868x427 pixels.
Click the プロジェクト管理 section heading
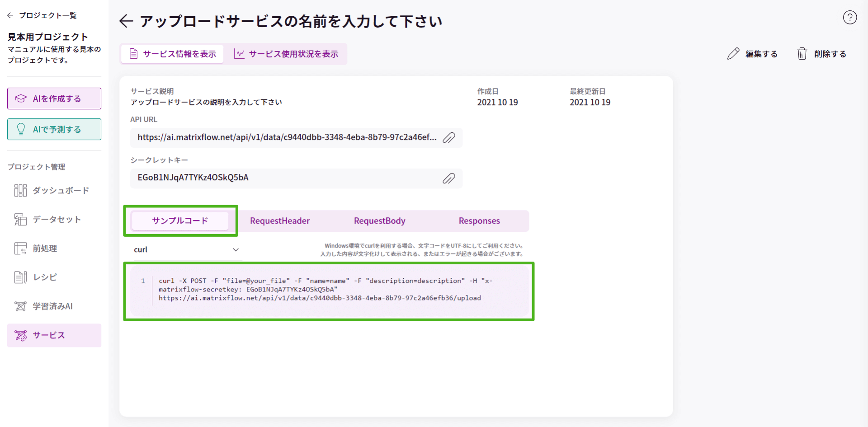(36, 167)
